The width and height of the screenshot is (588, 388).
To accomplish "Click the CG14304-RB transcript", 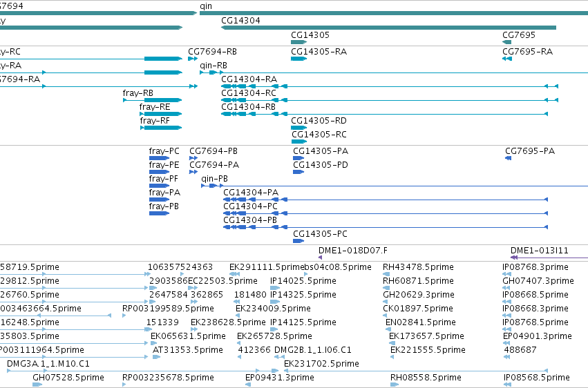I will click(384, 114).
